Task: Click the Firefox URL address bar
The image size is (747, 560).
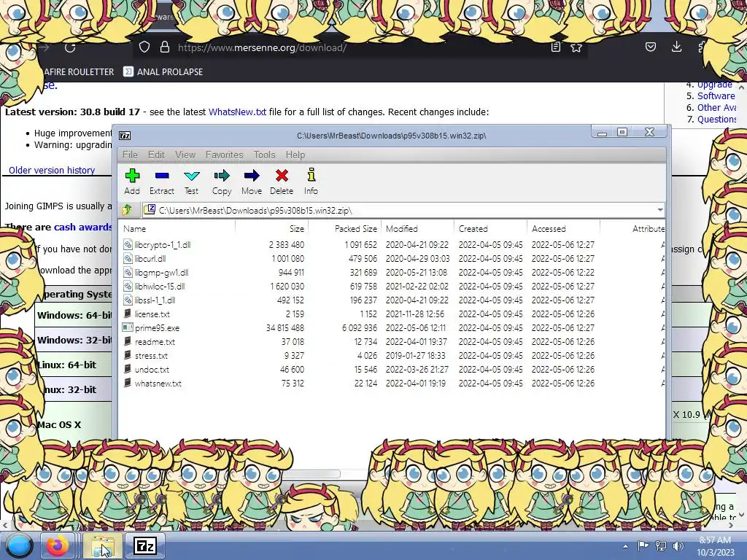Action: click(x=360, y=47)
